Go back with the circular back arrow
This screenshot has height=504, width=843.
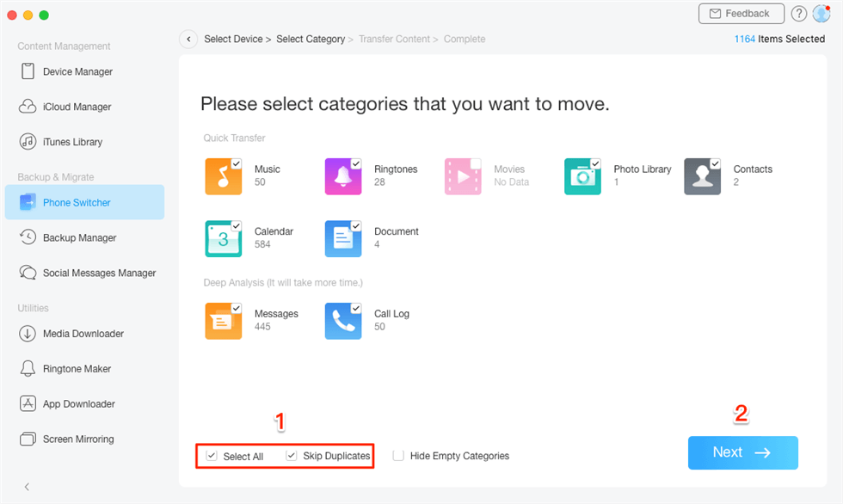[188, 39]
